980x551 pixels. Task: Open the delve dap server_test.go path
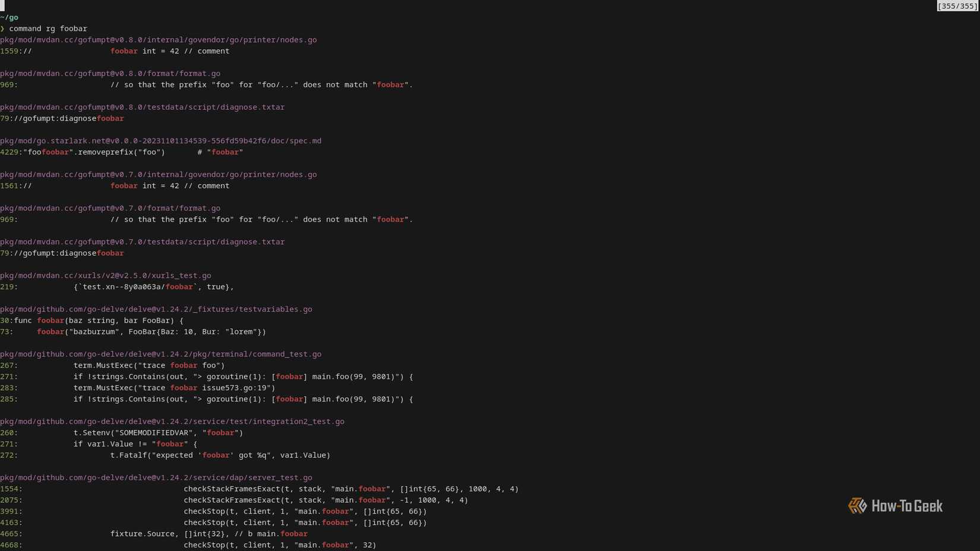point(156,477)
